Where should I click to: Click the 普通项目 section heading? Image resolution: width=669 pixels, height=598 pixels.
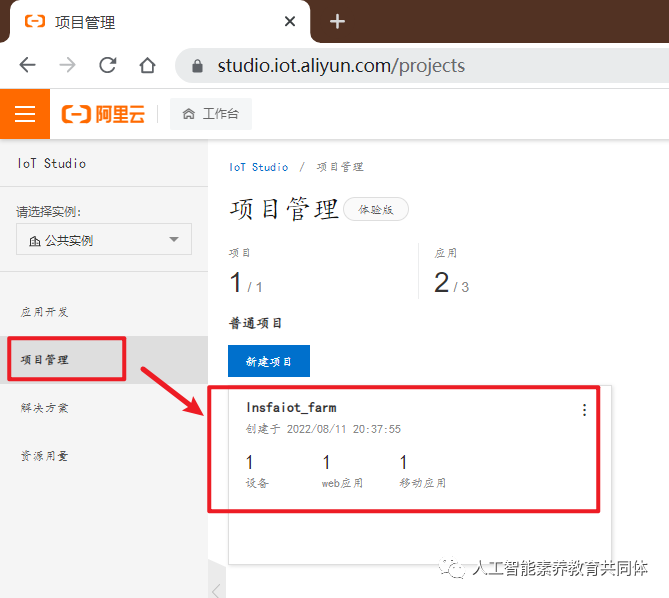click(256, 323)
